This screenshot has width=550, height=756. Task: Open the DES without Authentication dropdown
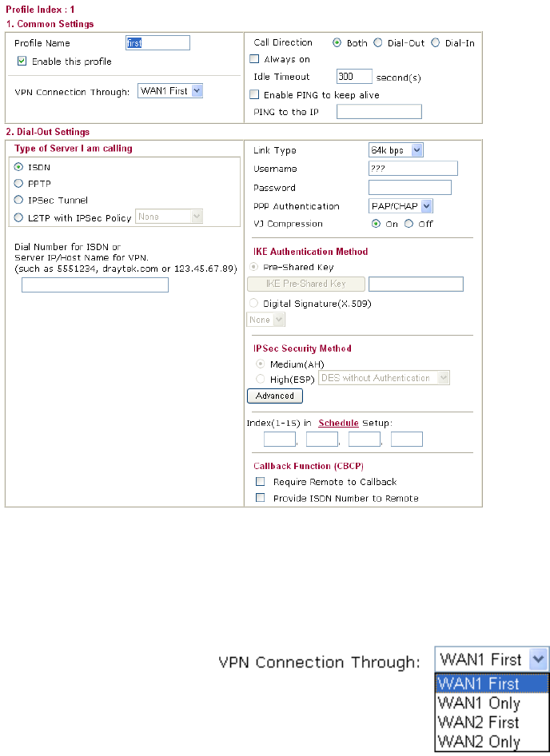coord(384,378)
